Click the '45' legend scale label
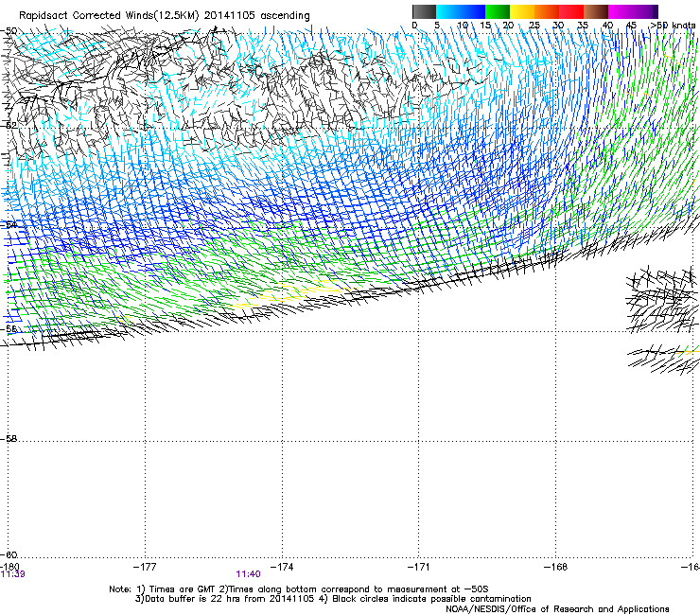Viewport: 700px width, 615px height. point(631,26)
